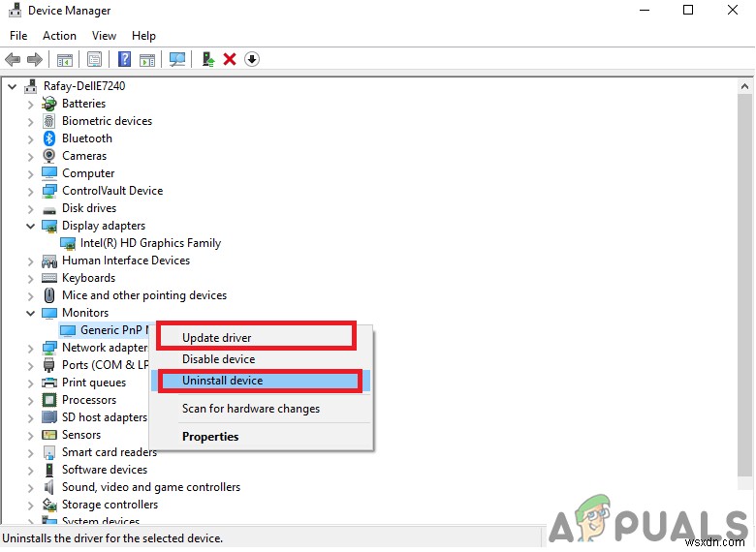Expand the Network adapters arrow
This screenshot has width=756, height=552.
30,349
